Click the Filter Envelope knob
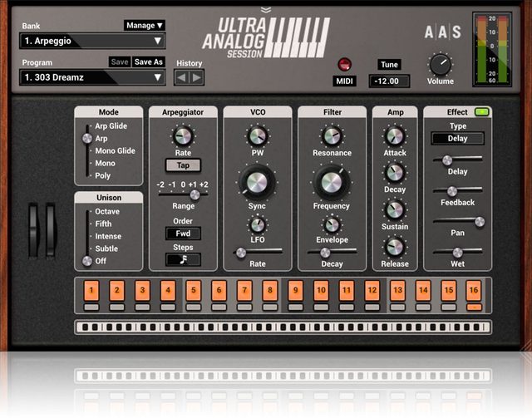The height and width of the screenshot is (418, 532). (x=332, y=225)
